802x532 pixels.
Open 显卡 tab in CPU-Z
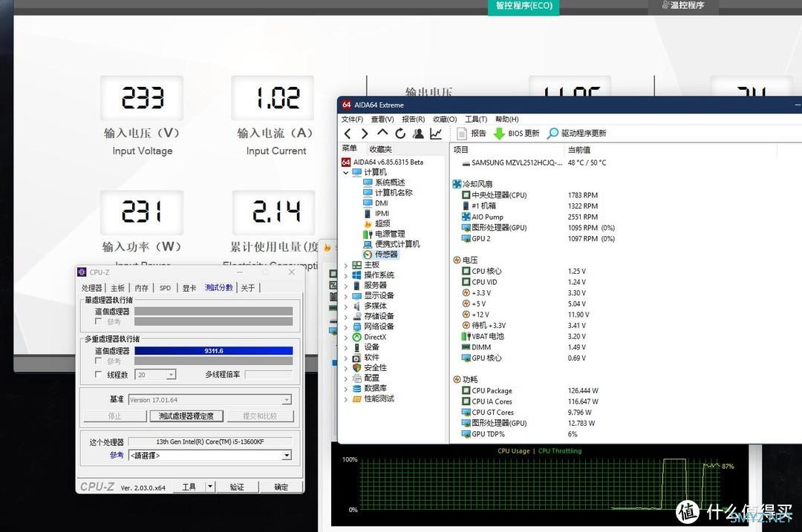pos(190,288)
